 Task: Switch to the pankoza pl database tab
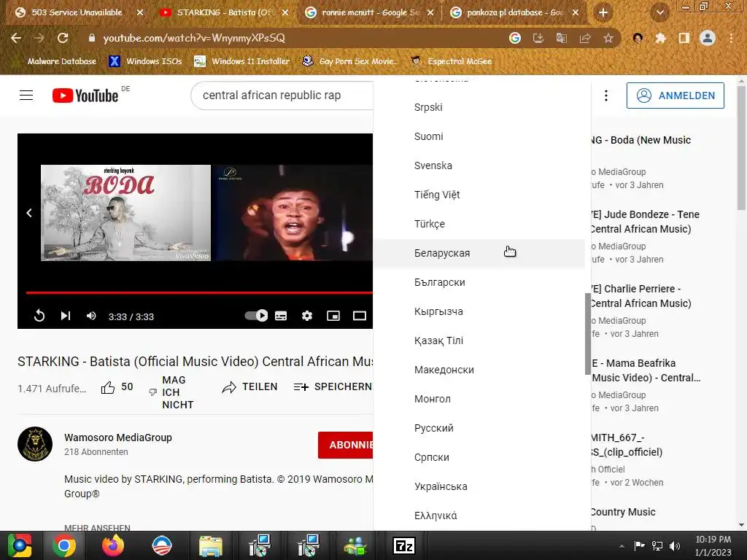pyautogui.click(x=514, y=12)
